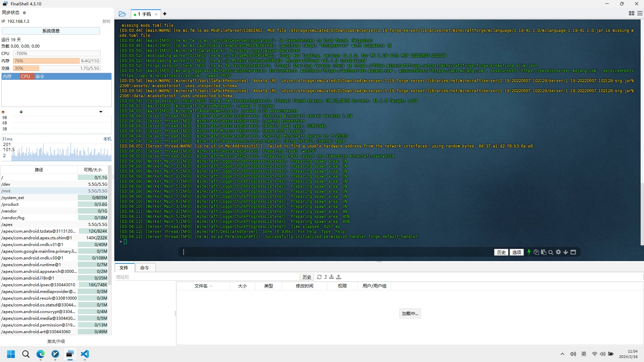Open the 选项 options dropdown
Image resolution: width=644 pixels, height=362 pixels.
click(x=517, y=252)
